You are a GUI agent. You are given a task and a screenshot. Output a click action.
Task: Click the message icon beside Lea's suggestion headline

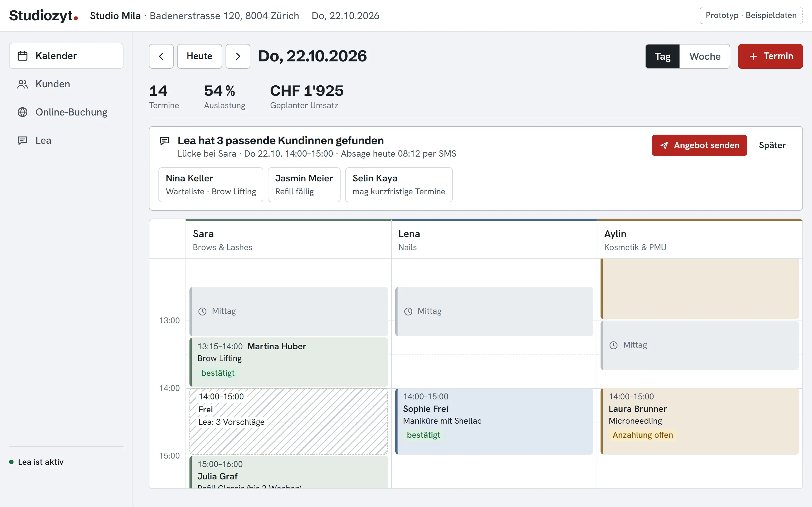pyautogui.click(x=164, y=141)
